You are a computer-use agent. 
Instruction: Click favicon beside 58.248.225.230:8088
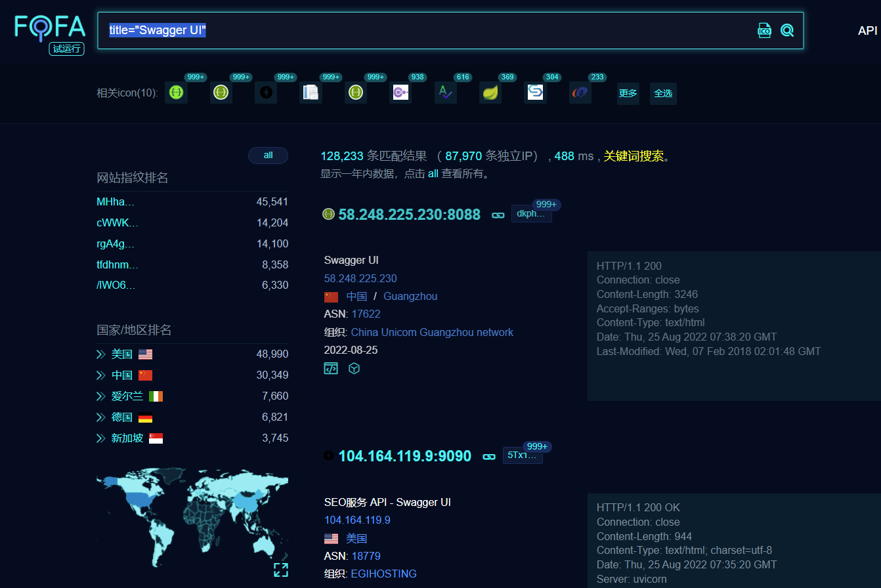pyautogui.click(x=328, y=214)
